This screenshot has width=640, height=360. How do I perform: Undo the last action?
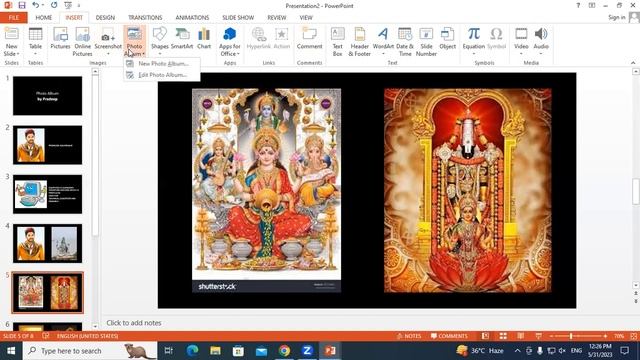[36, 5]
